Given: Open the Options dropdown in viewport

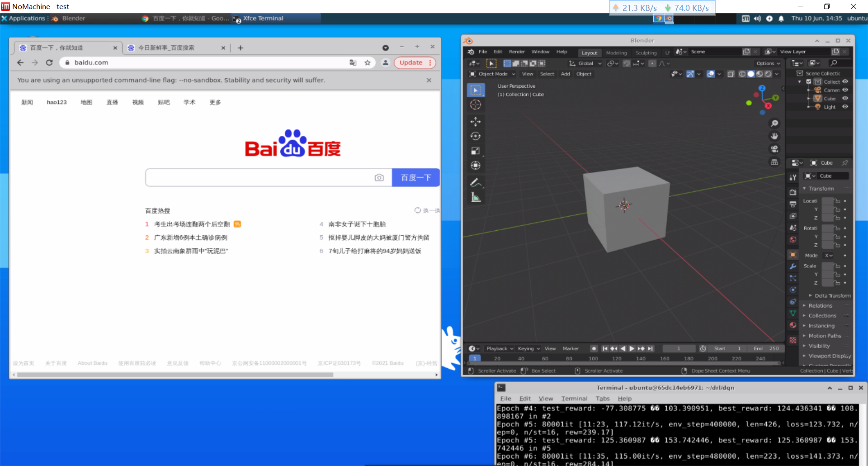Looking at the screenshot, I should coord(768,64).
